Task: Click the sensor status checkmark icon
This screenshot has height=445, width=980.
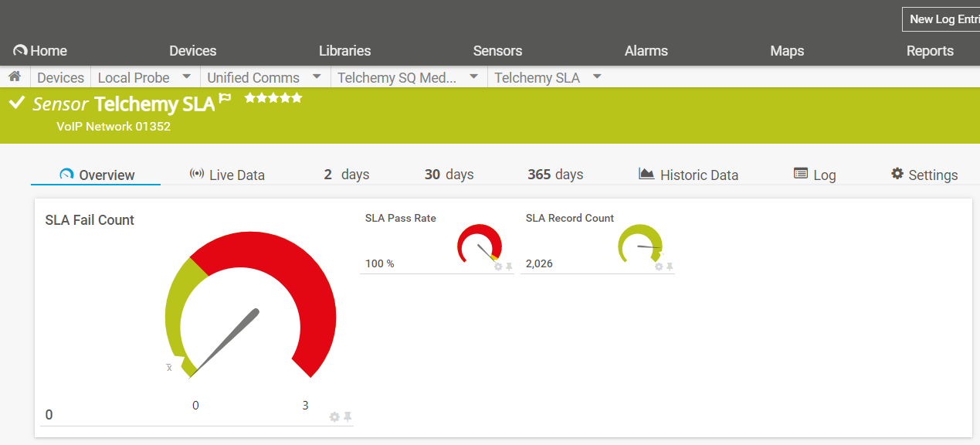Action: tap(17, 103)
